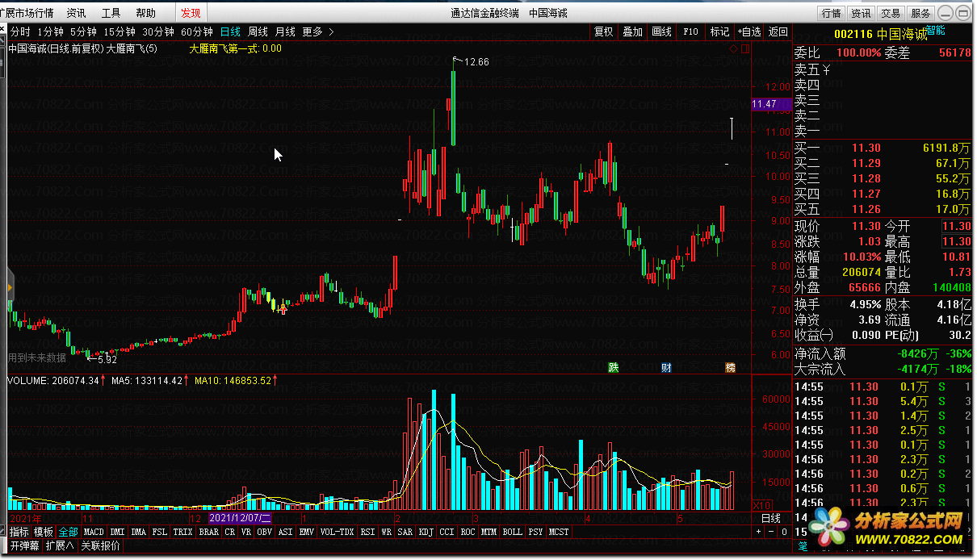Viewport: 977px width, 560px height.
Task: Click the plus zoom button beside indicator tabs
Action: tap(758, 532)
